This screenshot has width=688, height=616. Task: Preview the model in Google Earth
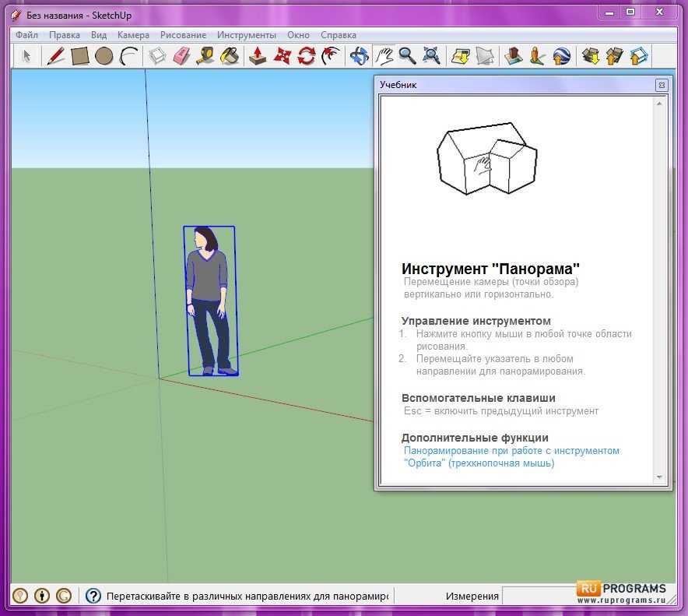click(561, 56)
